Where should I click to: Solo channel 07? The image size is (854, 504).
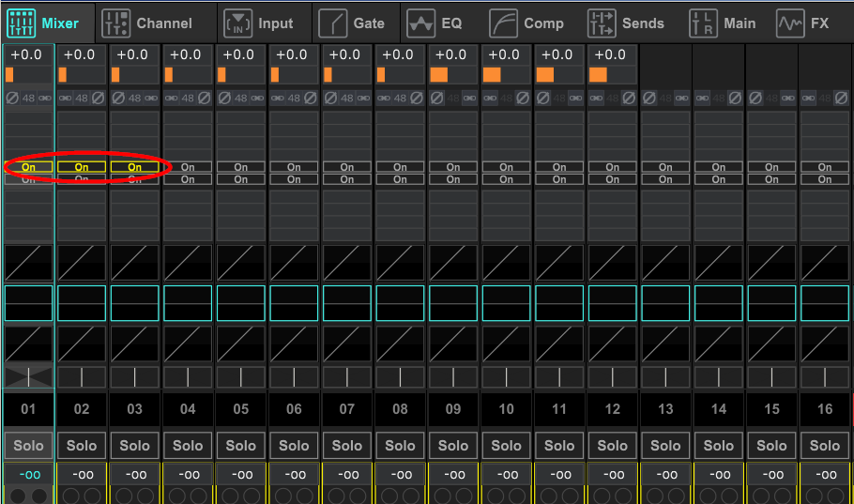pyautogui.click(x=347, y=446)
